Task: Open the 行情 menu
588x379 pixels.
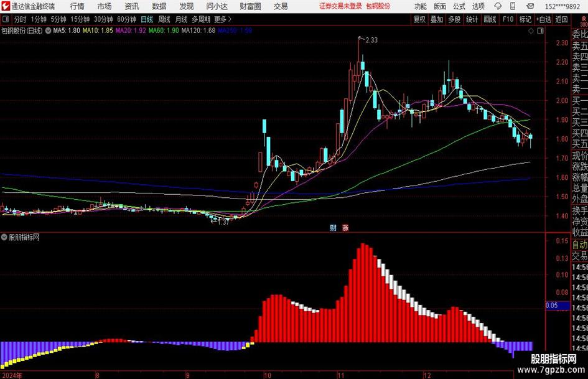Action: (77, 6)
